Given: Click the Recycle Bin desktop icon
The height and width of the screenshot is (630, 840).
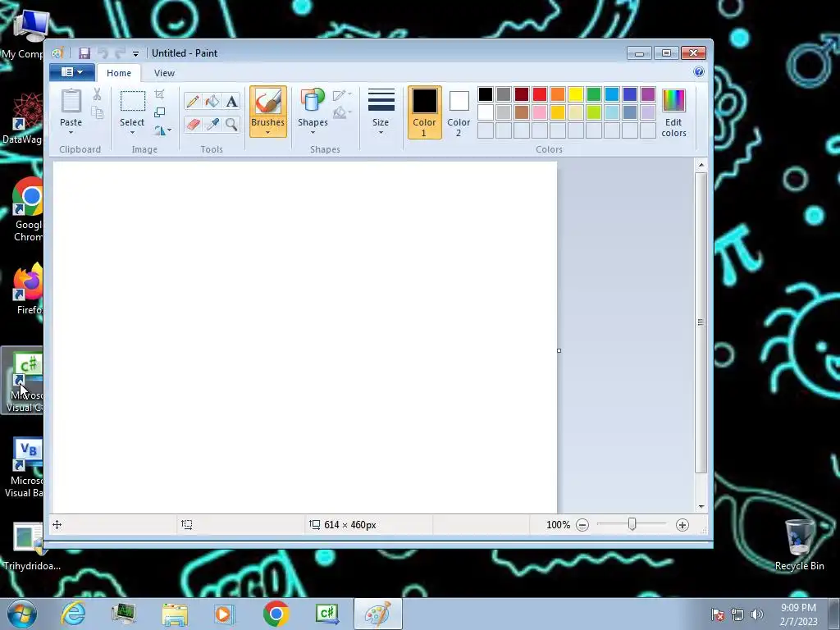Looking at the screenshot, I should pos(799,545).
